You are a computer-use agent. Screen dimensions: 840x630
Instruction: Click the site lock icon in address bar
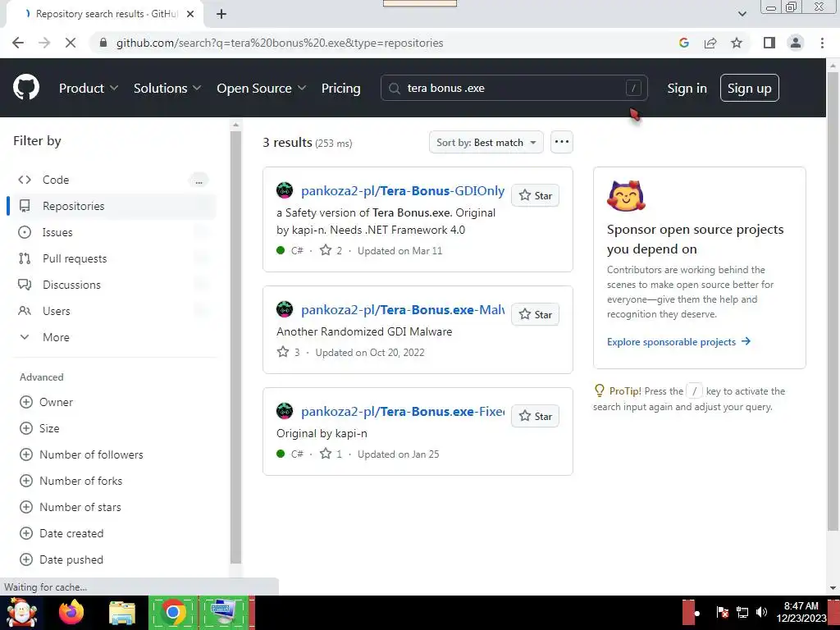103,43
